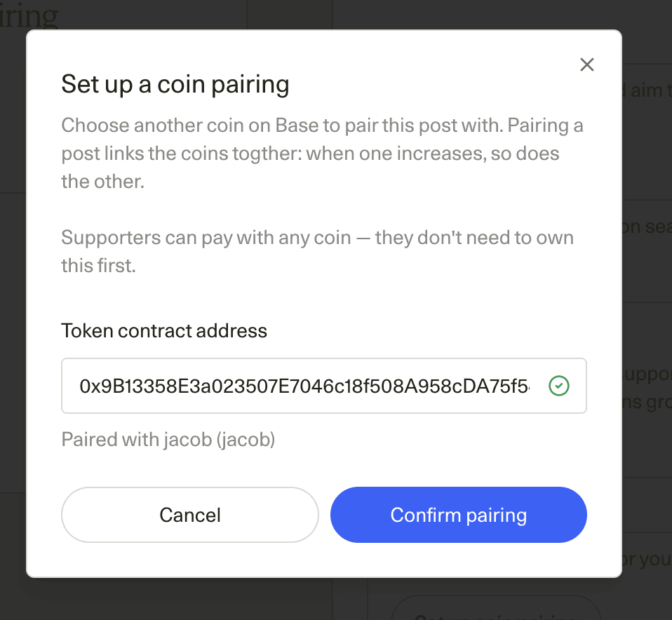672x620 pixels.
Task: Click dimmed background text "or you"
Action: (647, 559)
